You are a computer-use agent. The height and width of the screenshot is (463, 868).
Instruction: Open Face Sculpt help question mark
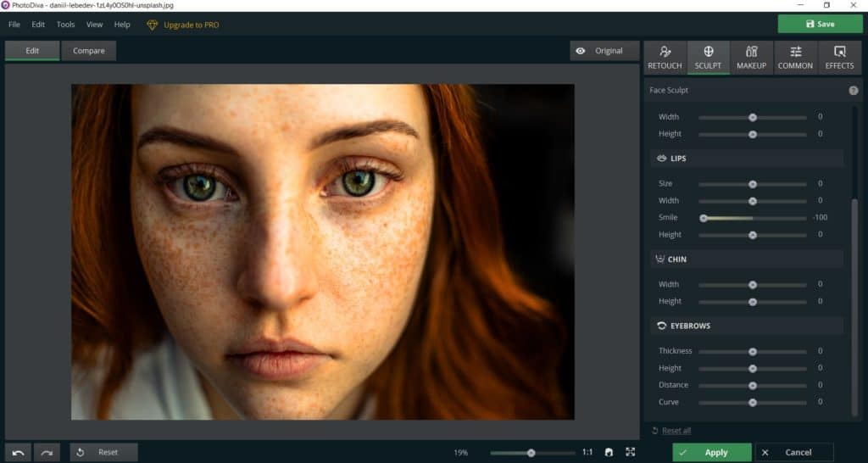point(853,90)
